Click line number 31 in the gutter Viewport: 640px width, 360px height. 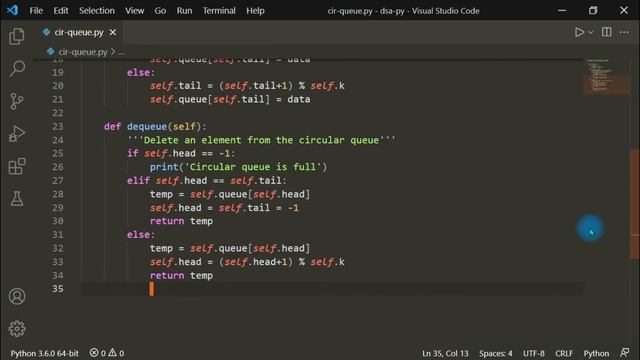click(x=58, y=235)
